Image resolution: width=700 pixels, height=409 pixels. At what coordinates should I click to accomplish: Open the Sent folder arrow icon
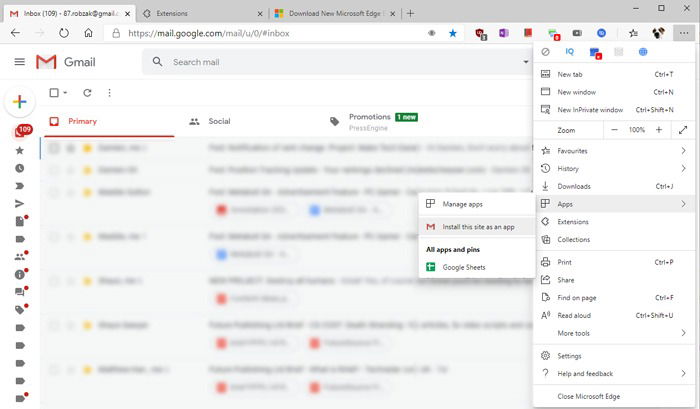click(x=20, y=204)
